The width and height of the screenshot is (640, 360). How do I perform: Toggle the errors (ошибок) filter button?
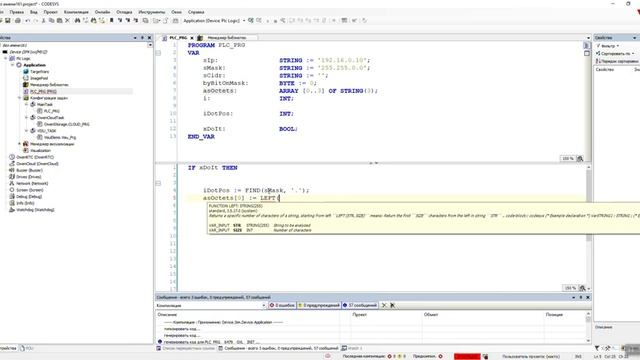(x=282, y=305)
